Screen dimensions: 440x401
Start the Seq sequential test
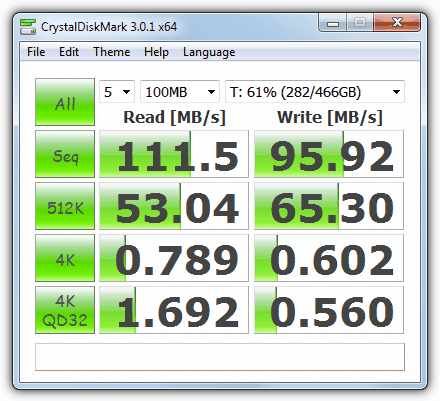coord(65,154)
